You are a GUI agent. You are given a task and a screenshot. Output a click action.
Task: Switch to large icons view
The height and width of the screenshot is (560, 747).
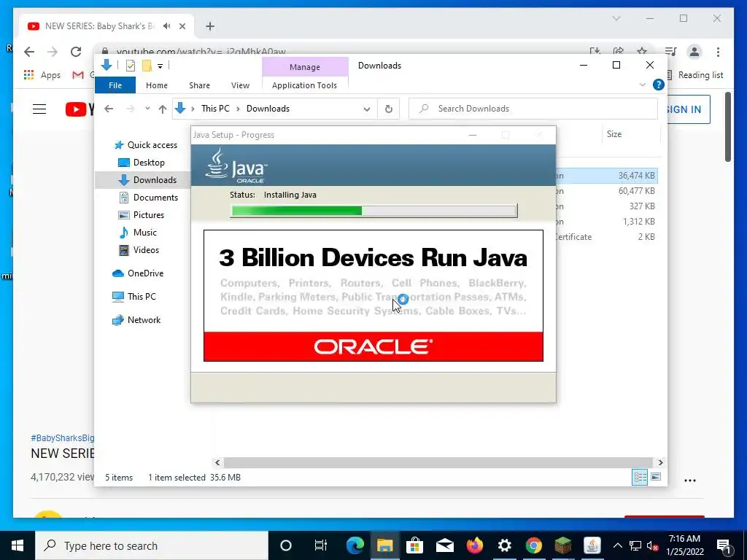coord(656,477)
